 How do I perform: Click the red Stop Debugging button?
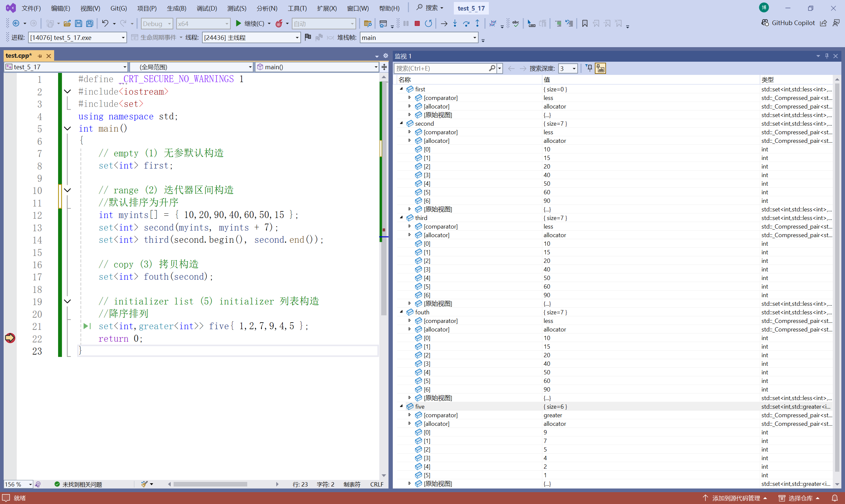417,23
